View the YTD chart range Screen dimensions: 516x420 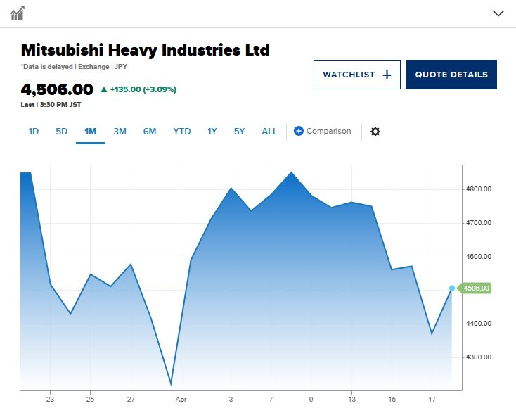point(182,132)
